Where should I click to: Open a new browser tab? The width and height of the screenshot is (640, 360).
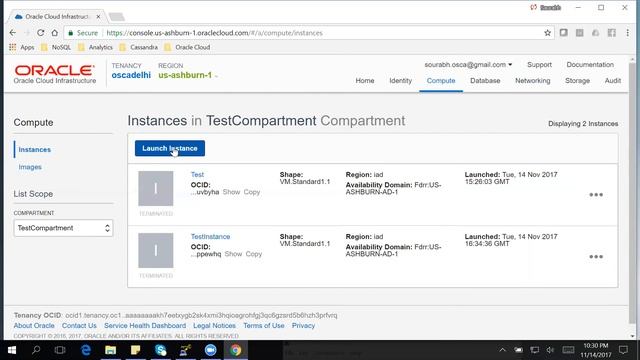[x=117, y=17]
